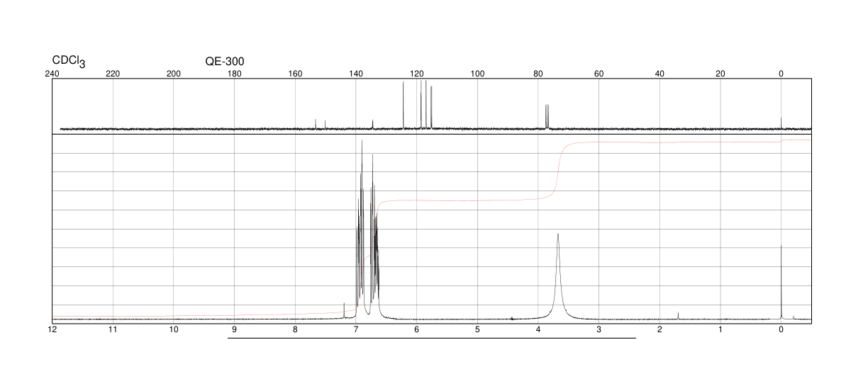Select the 20 tick label on carbon axis

720,74
